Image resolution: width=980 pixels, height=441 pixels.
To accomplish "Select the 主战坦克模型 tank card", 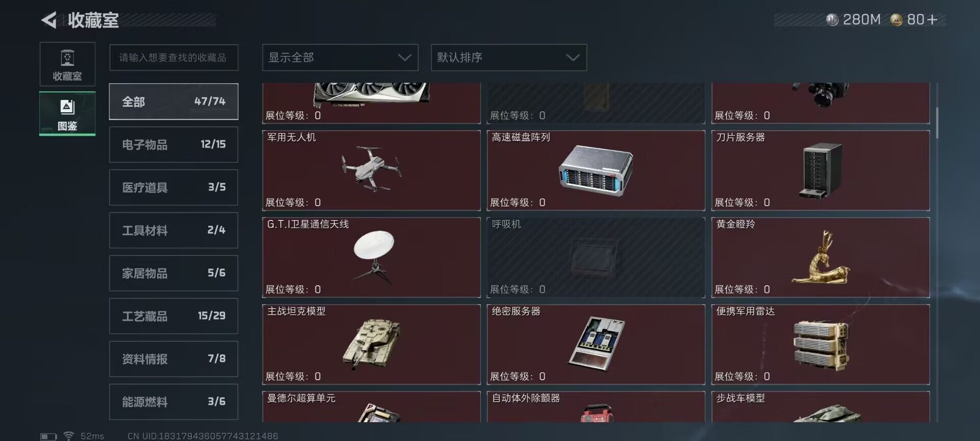I will point(372,345).
